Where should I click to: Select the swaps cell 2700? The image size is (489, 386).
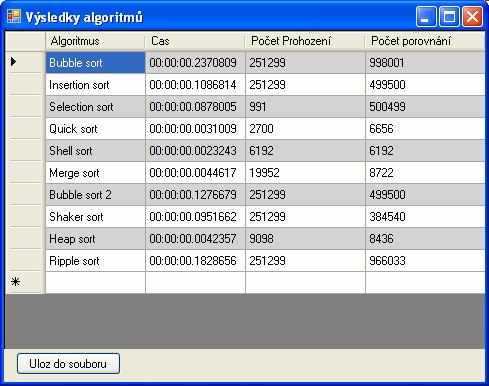coord(305,129)
